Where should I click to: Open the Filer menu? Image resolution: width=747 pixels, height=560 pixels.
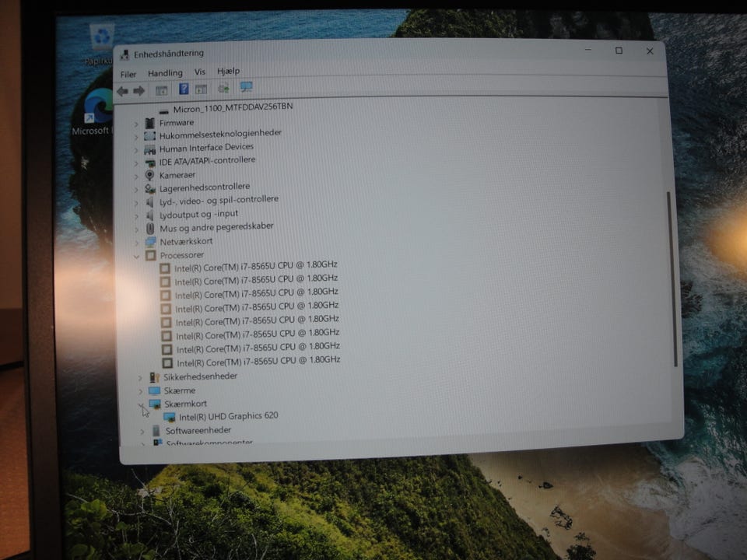(128, 75)
